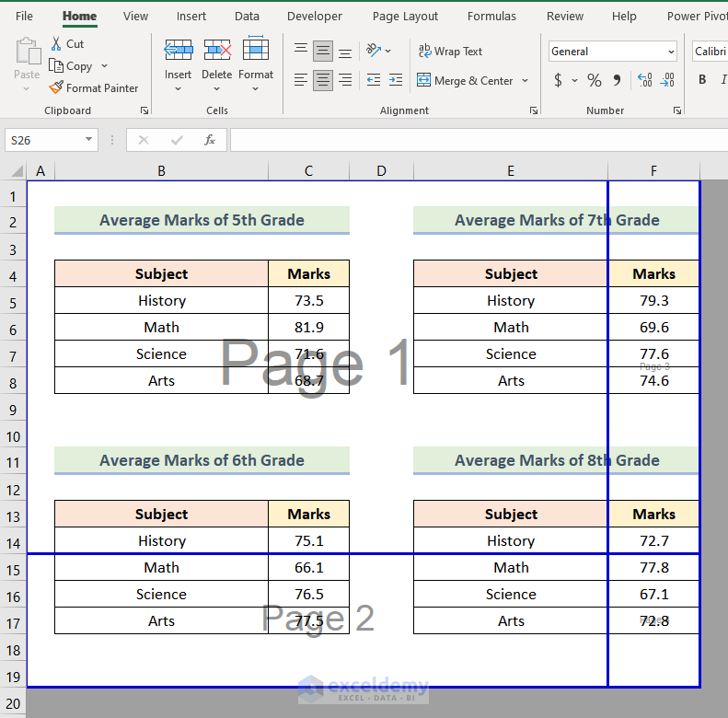Click the Cut button
This screenshot has height=718, width=728.
coord(66,43)
